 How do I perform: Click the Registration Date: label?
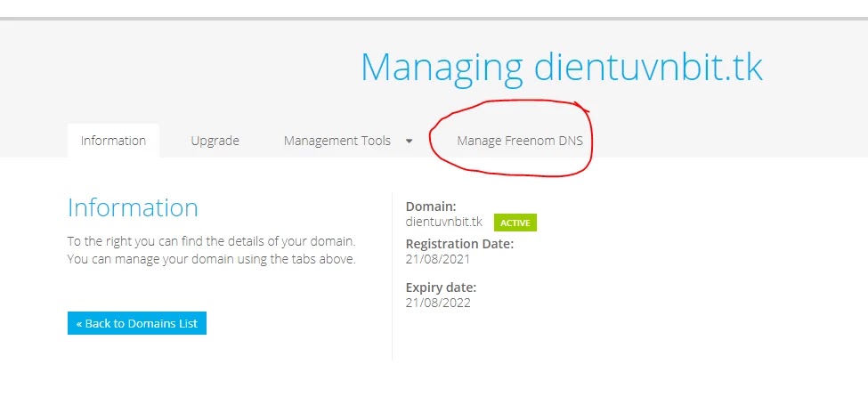[459, 243]
